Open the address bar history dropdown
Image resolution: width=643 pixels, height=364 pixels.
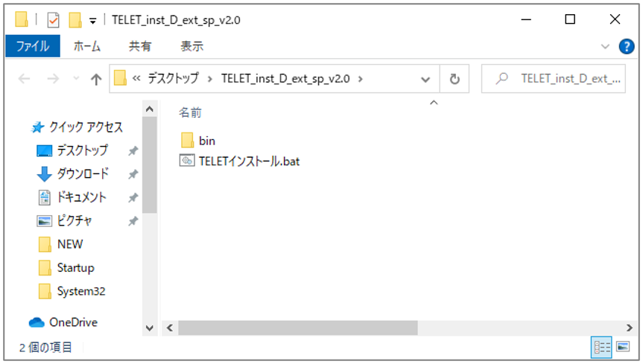coord(425,79)
